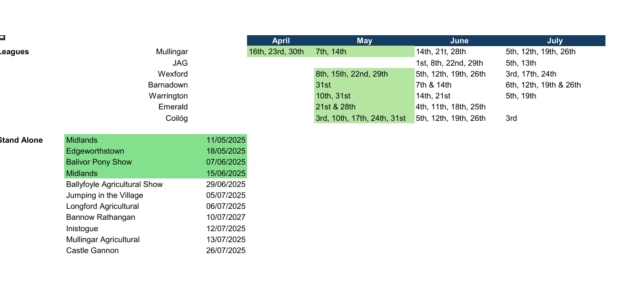
Task: Select Barnadown July dates cell
Action: [x=543, y=85]
